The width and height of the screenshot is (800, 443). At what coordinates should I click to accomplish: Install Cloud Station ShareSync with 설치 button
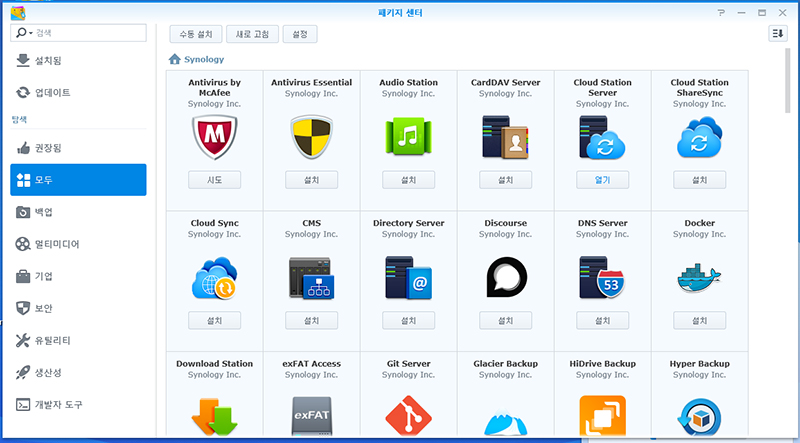699,180
